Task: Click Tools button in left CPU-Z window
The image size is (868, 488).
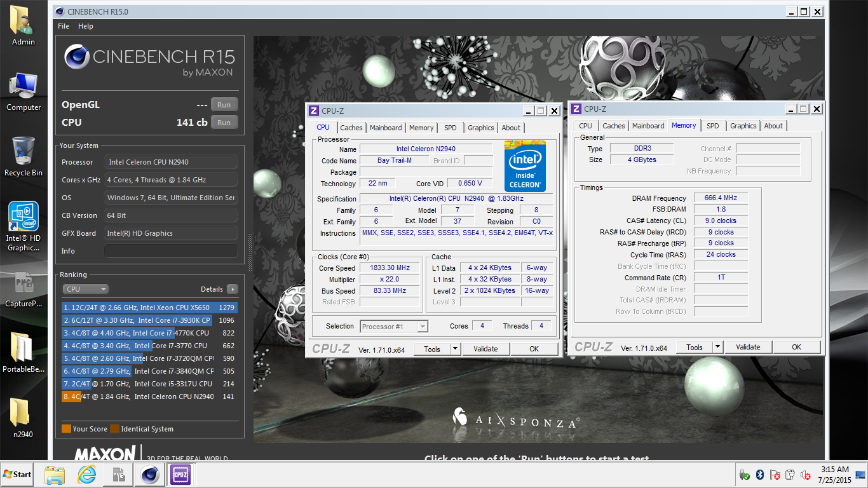Action: click(432, 349)
